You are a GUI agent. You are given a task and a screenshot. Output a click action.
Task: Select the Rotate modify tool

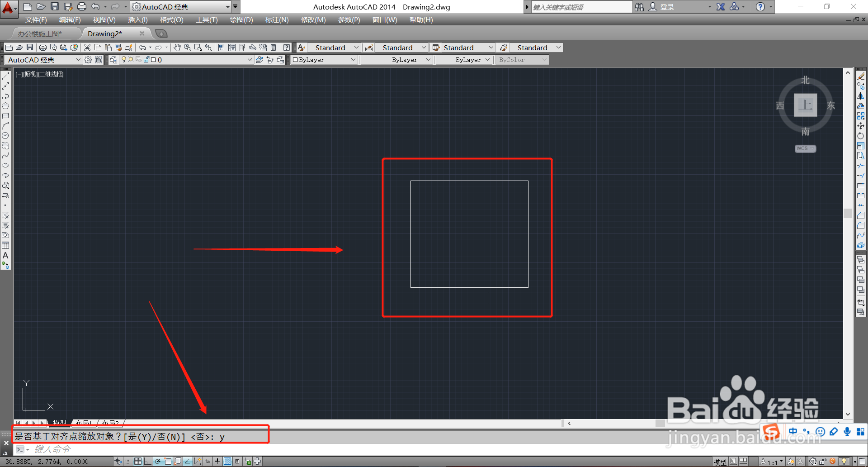pyautogui.click(x=861, y=136)
